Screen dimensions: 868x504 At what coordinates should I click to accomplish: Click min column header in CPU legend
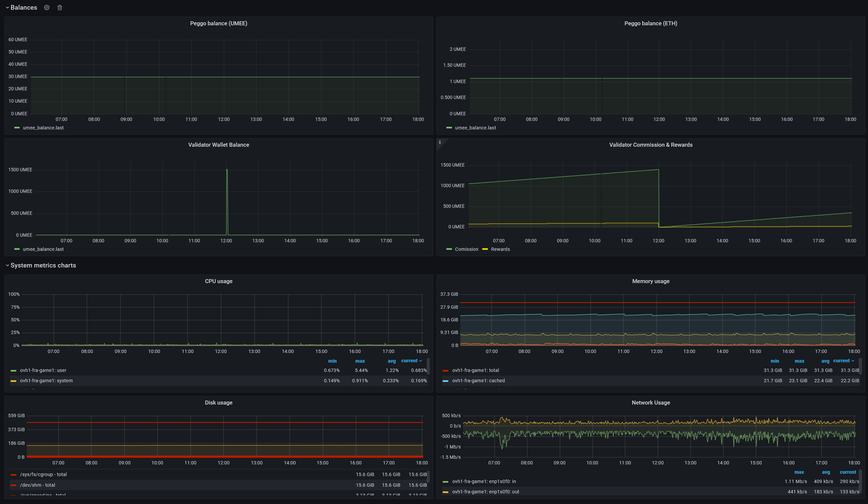(x=332, y=361)
